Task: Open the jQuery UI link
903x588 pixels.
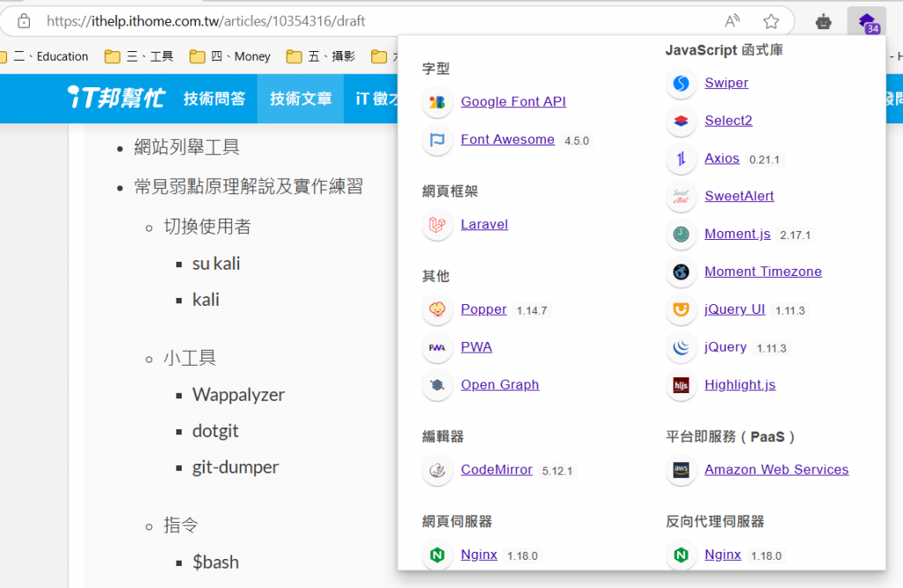Action: click(x=735, y=309)
